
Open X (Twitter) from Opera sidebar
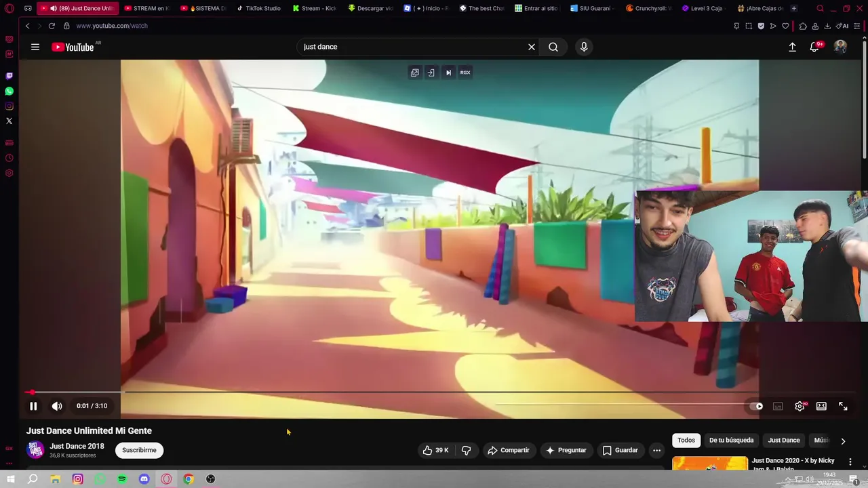[x=9, y=121]
